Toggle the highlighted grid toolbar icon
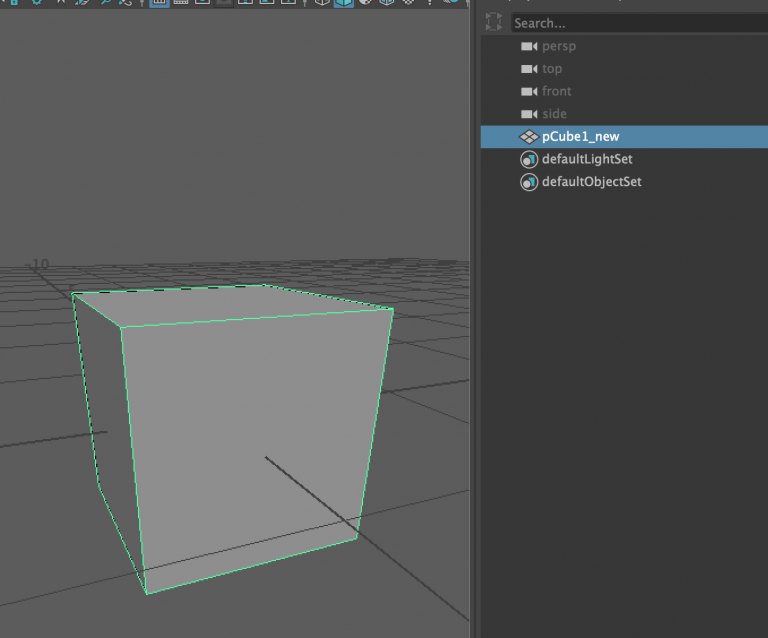 coord(159,2)
